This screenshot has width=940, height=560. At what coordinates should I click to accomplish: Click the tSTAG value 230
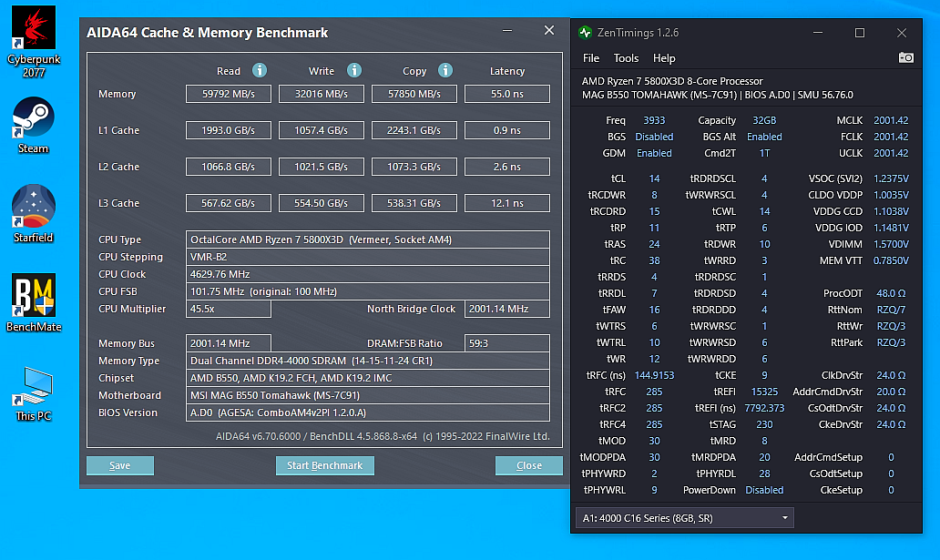point(764,424)
